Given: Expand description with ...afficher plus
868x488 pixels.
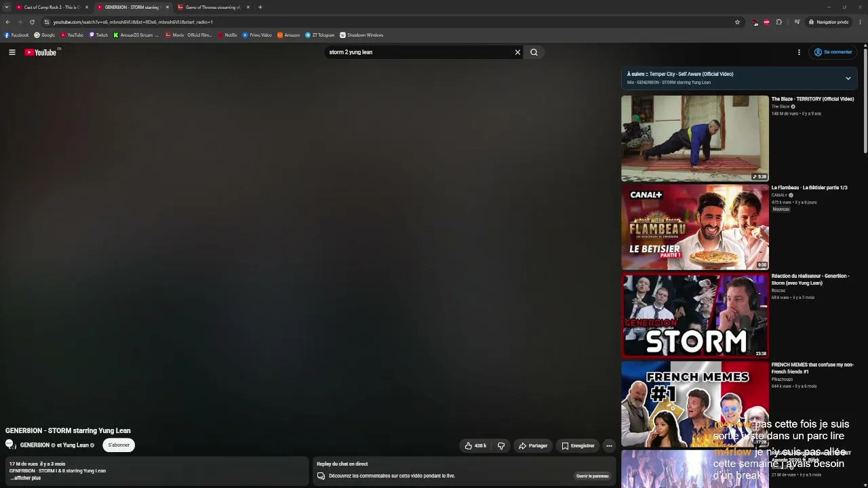Looking at the screenshot, I should tap(26, 478).
